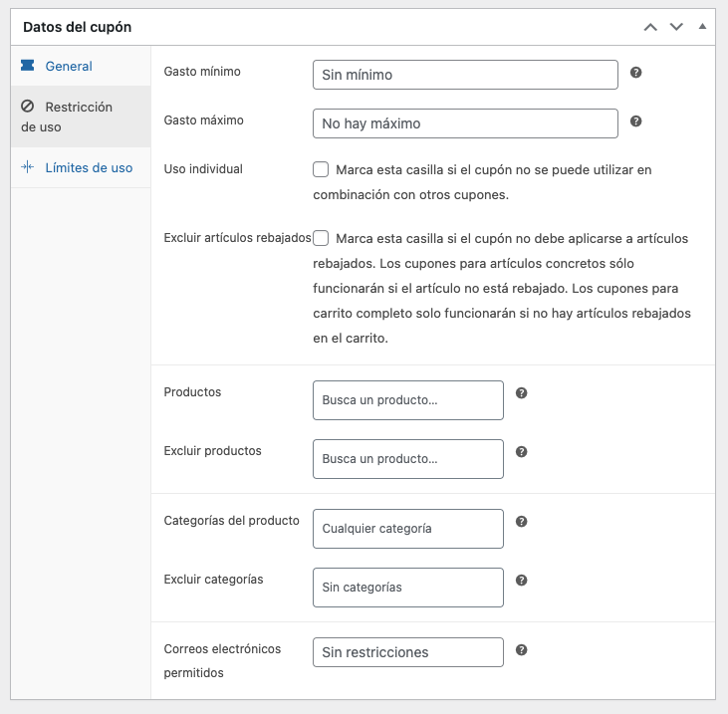Click help icon for Categorías del producto

click(x=521, y=522)
